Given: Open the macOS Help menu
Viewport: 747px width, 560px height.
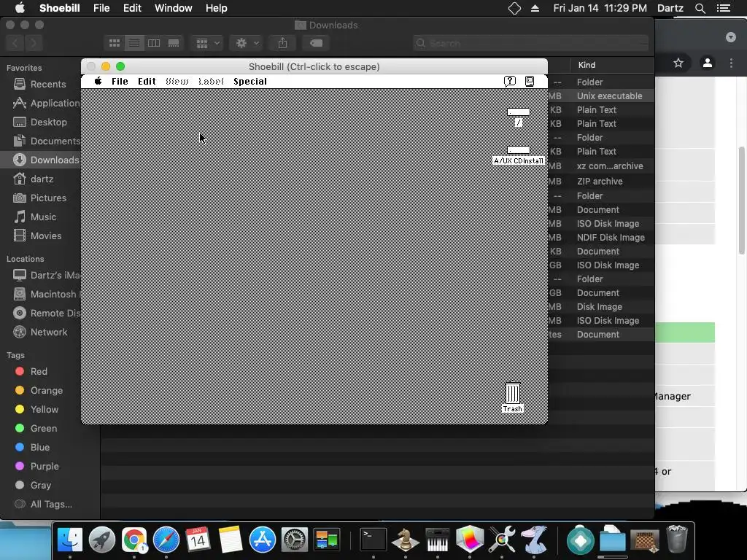Looking at the screenshot, I should point(216,8).
